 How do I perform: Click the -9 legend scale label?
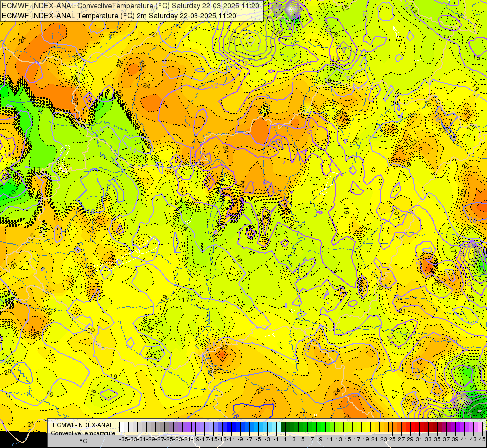240,439
